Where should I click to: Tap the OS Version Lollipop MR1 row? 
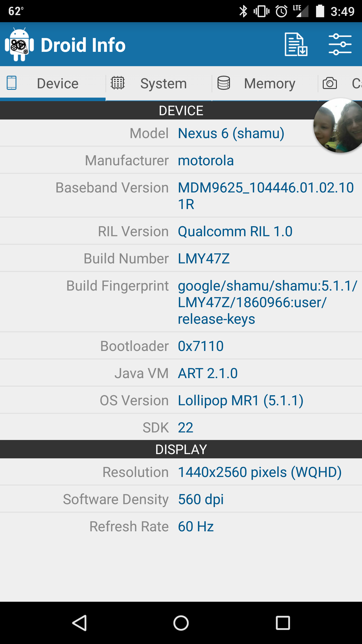pyautogui.click(x=181, y=400)
